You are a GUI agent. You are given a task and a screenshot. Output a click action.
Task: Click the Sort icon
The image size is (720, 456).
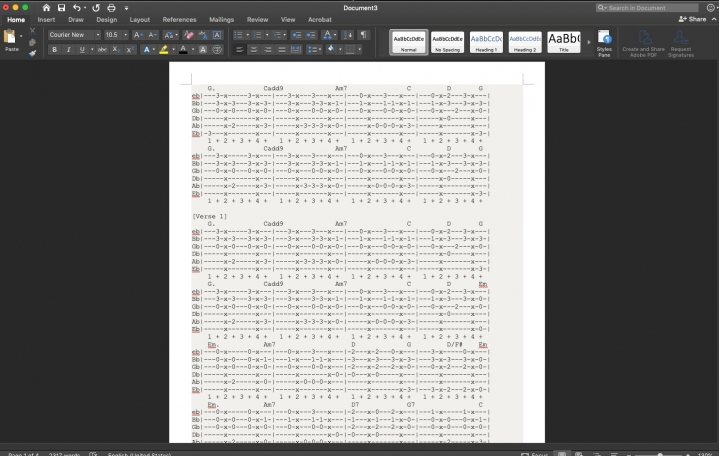point(348,35)
